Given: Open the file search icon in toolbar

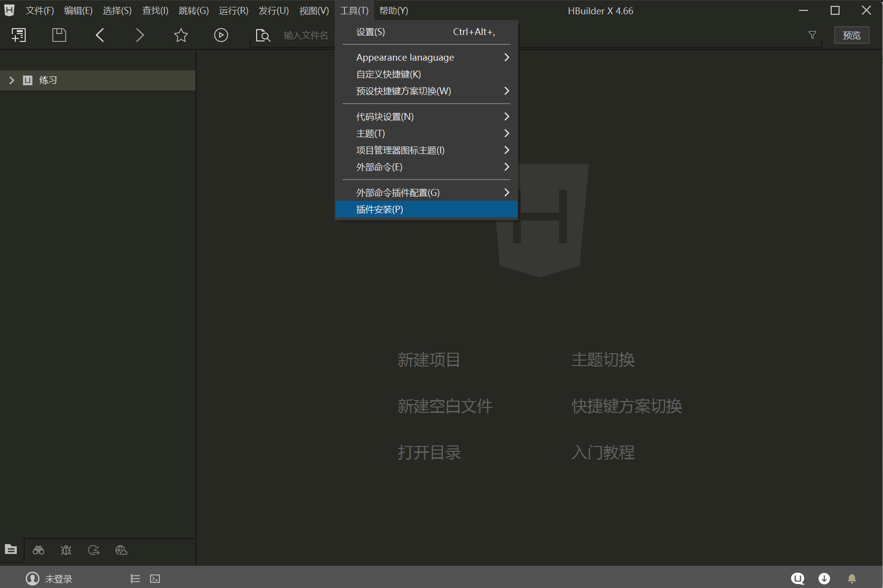Looking at the screenshot, I should click(263, 35).
